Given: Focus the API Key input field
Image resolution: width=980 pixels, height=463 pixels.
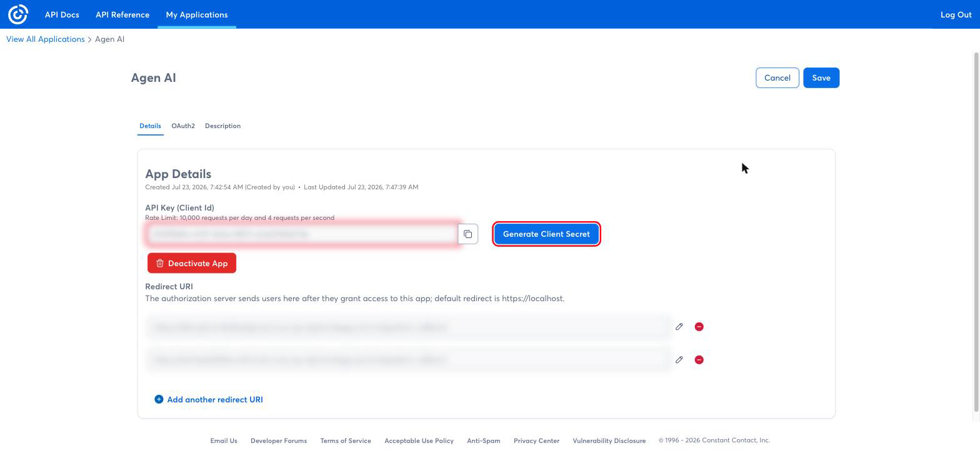Looking at the screenshot, I should pos(304,234).
